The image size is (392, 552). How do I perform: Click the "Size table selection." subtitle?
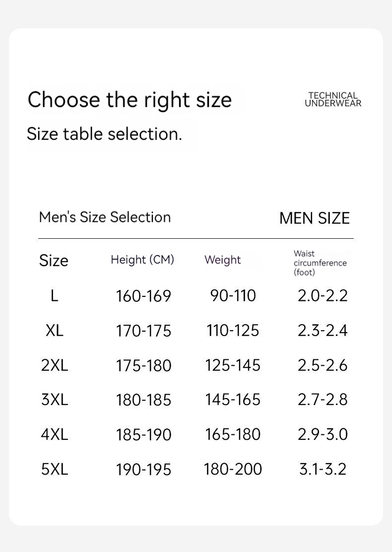point(104,134)
